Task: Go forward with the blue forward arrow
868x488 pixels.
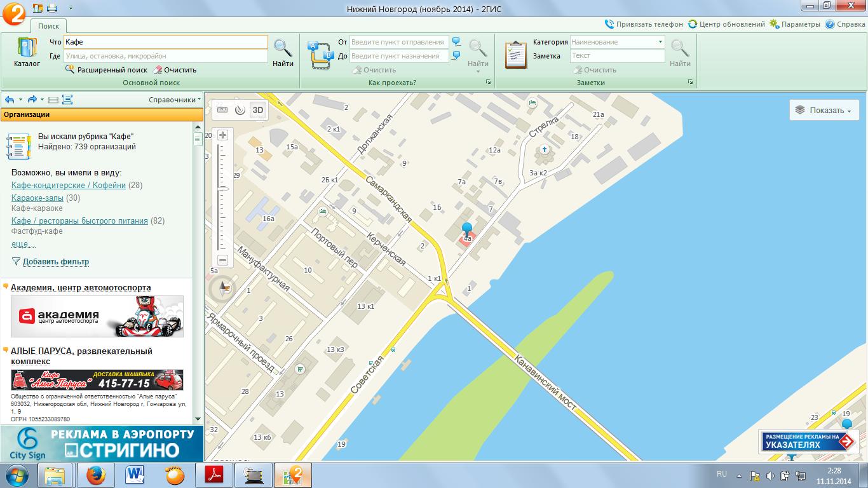Action: point(32,100)
